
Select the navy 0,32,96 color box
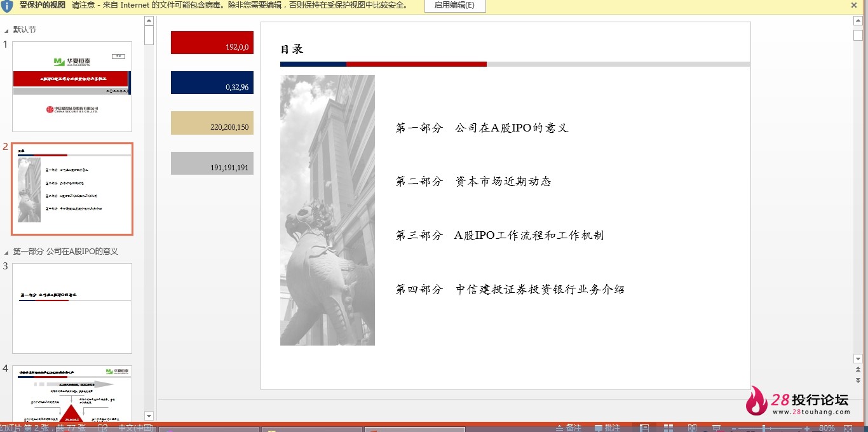point(212,83)
